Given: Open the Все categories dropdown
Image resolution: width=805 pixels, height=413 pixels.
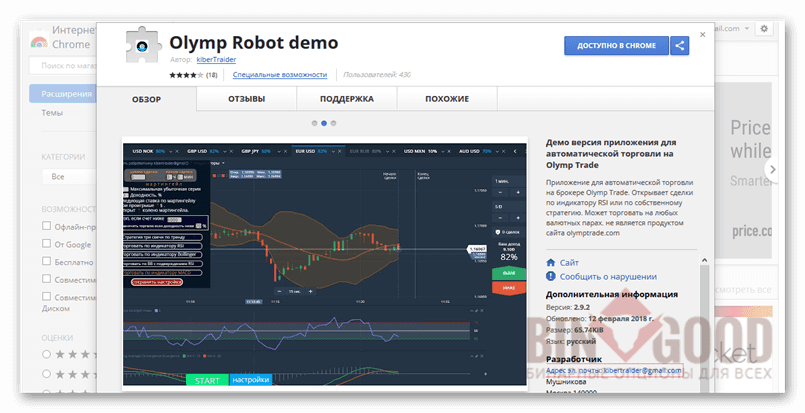Looking at the screenshot, I should pos(69,177).
